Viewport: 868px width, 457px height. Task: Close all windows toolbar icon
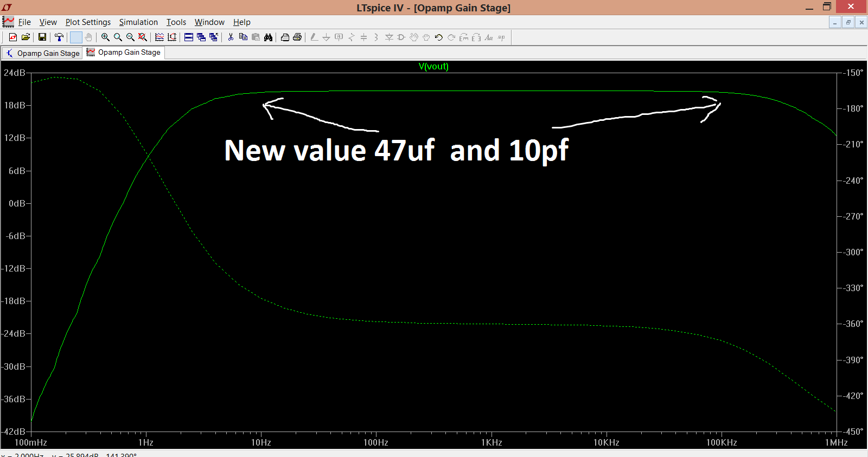[x=214, y=37]
